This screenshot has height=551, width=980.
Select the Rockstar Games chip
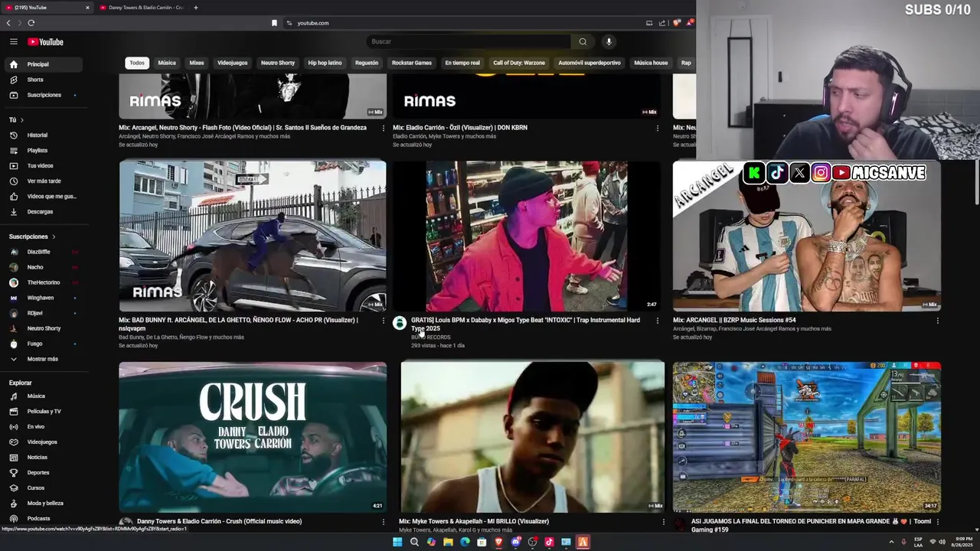(x=412, y=63)
